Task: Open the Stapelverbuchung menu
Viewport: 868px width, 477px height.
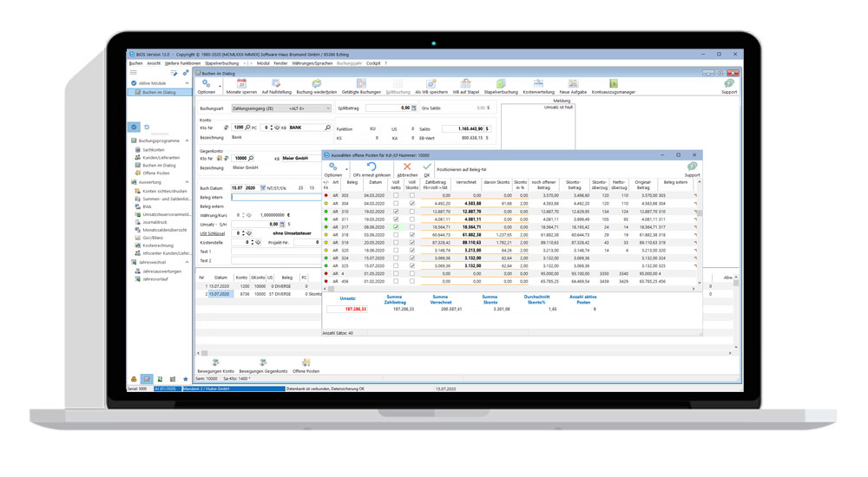Action: [221, 63]
